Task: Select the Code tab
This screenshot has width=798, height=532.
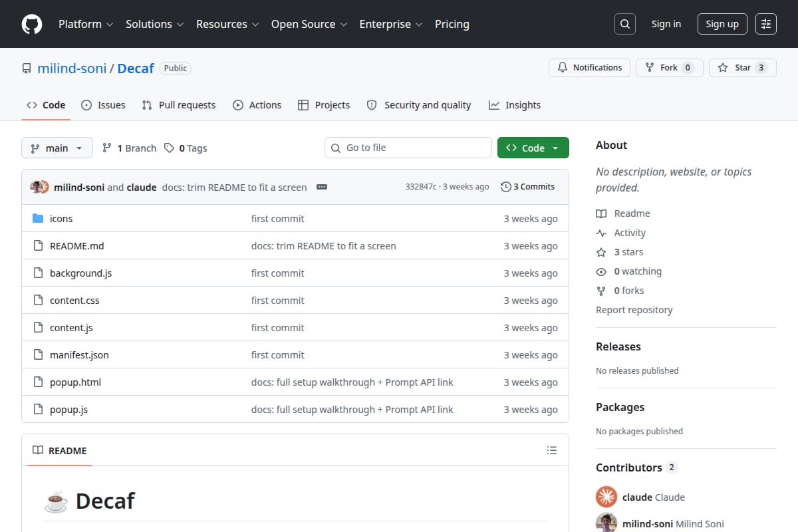Action: coord(46,105)
